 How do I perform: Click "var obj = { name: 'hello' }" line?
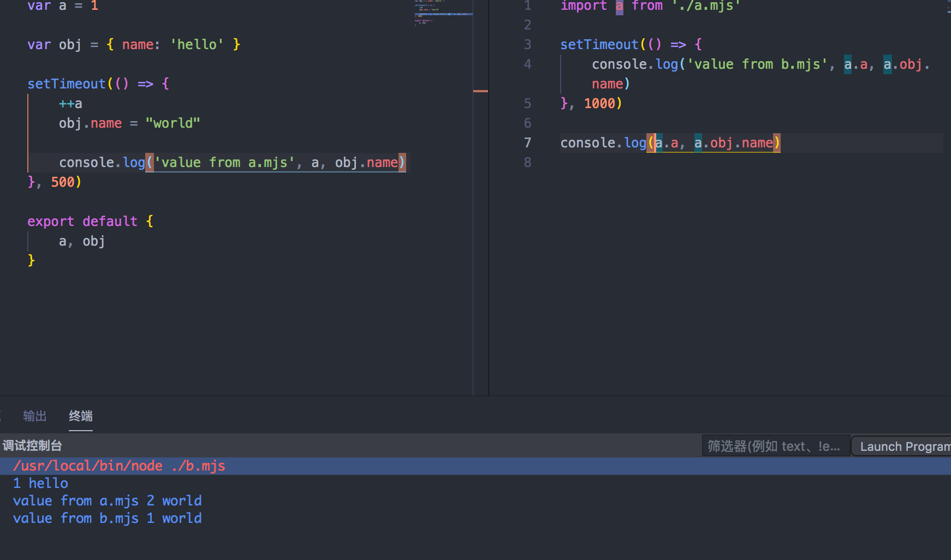pyautogui.click(x=134, y=44)
